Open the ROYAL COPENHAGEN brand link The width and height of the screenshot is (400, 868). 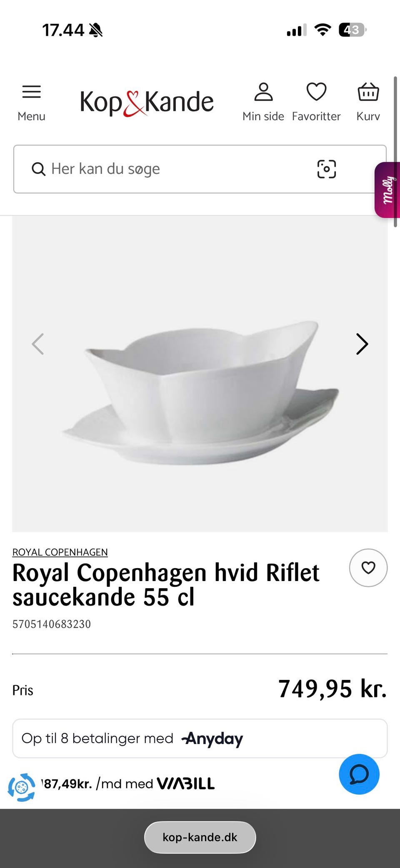click(60, 552)
